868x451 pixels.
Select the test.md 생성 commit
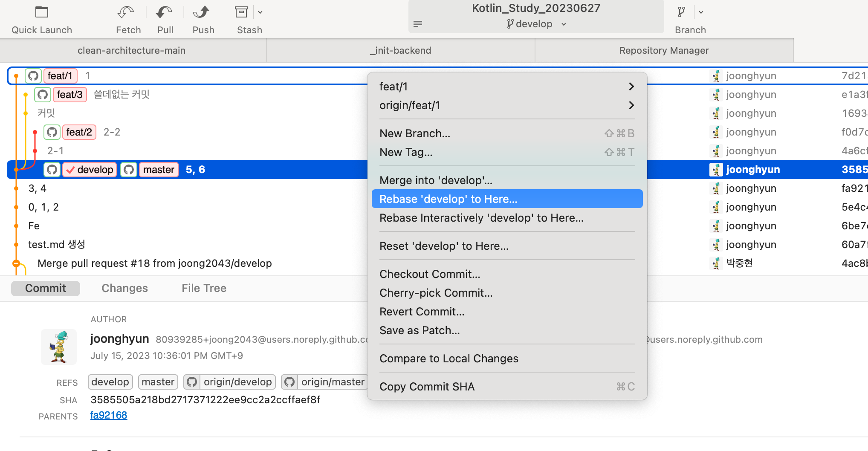point(57,245)
